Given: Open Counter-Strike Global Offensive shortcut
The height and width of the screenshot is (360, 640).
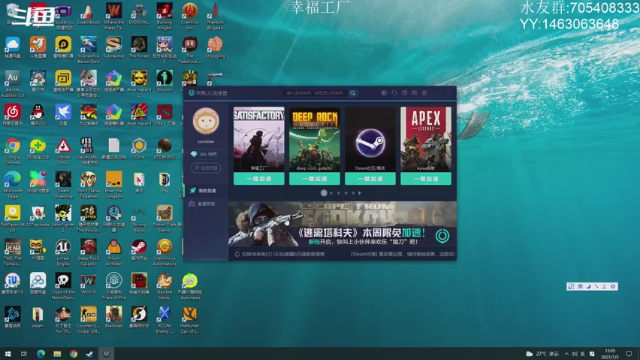Looking at the screenshot, I should tap(89, 320).
